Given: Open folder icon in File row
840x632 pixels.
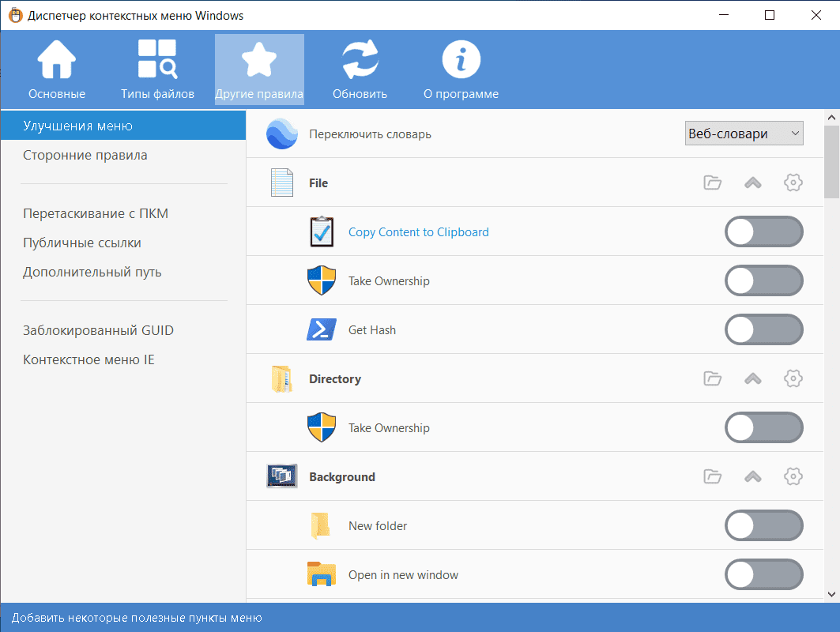Looking at the screenshot, I should coord(713,182).
